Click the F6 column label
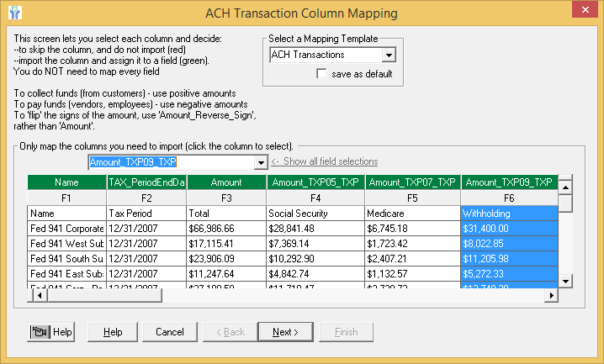The image size is (604, 364). coord(509,198)
